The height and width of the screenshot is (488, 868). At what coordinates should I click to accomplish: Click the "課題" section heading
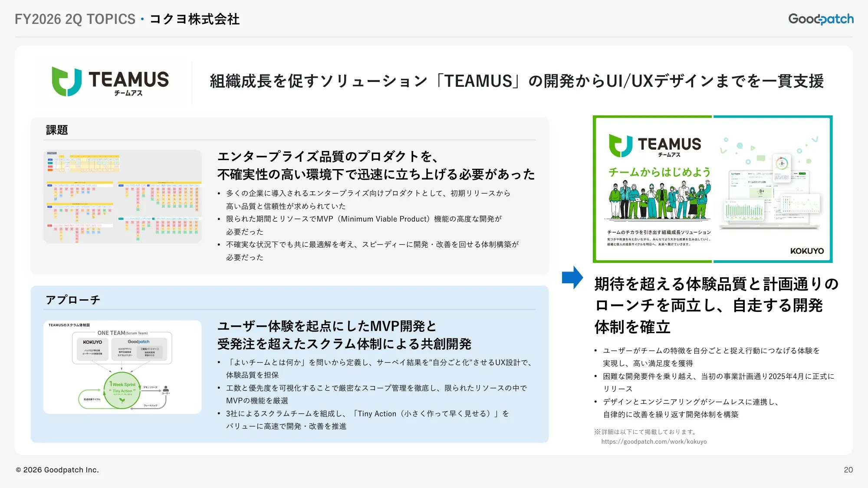tap(57, 130)
